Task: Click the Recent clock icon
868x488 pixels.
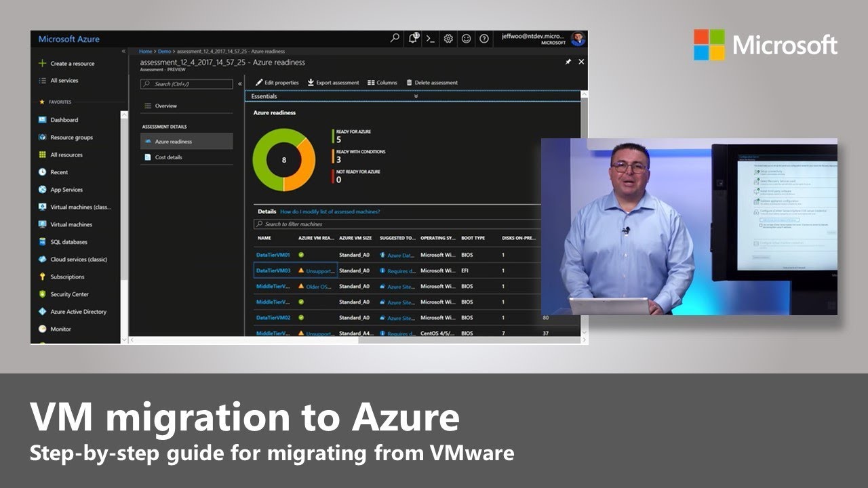Action: pyautogui.click(x=43, y=172)
